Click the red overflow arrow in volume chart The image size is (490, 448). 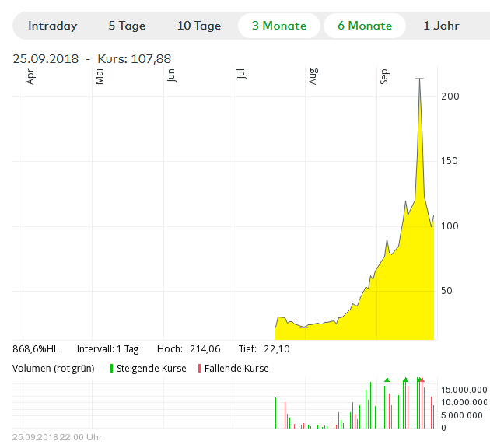pos(422,380)
